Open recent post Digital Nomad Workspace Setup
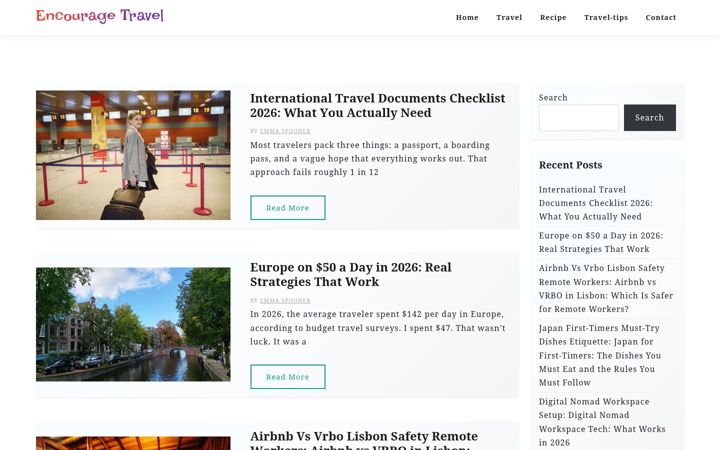The image size is (720, 450). [602, 422]
